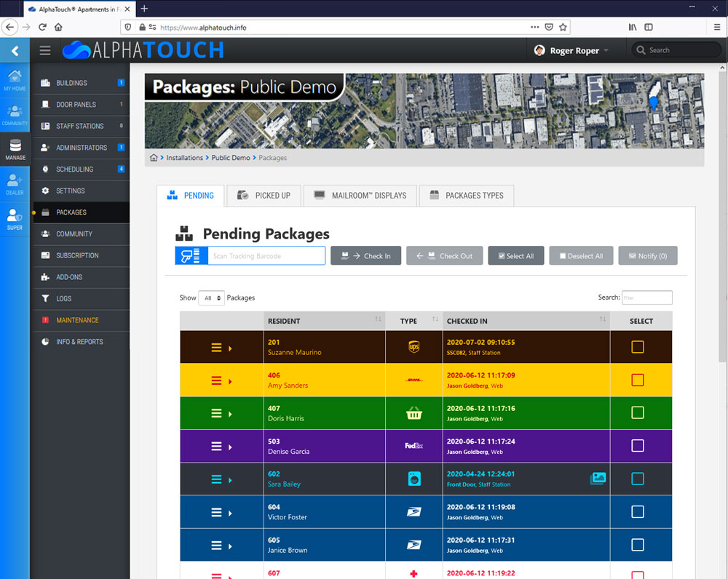Collapse the blue sidebar with back chevron
Image resolution: width=728 pixels, height=579 pixels.
point(15,51)
